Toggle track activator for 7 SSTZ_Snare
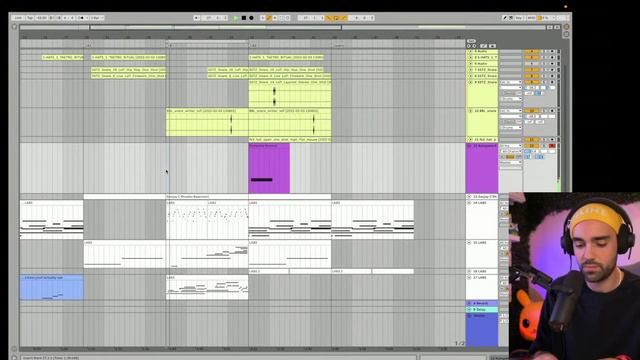The width and height of the screenshot is (640, 360). tap(531, 70)
